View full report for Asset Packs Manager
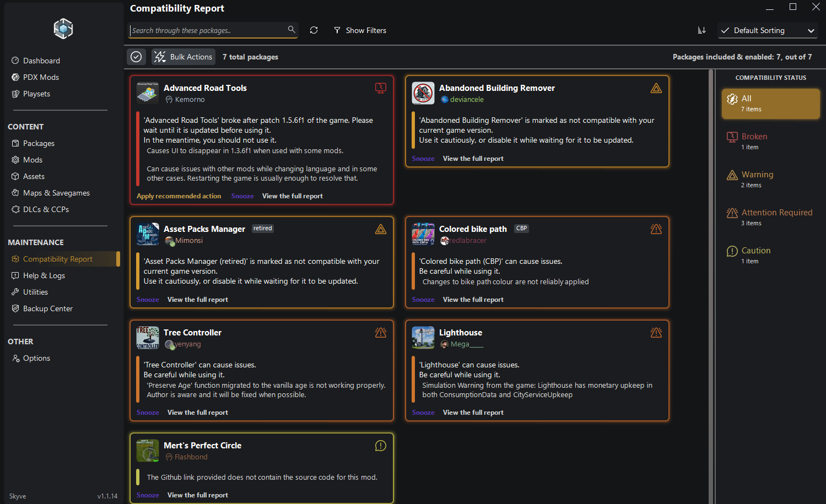826x504 pixels. pos(198,300)
